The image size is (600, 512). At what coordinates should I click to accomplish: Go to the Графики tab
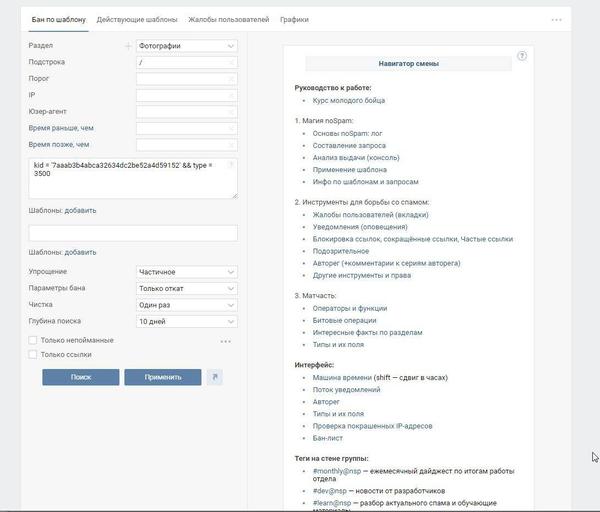coord(294,19)
